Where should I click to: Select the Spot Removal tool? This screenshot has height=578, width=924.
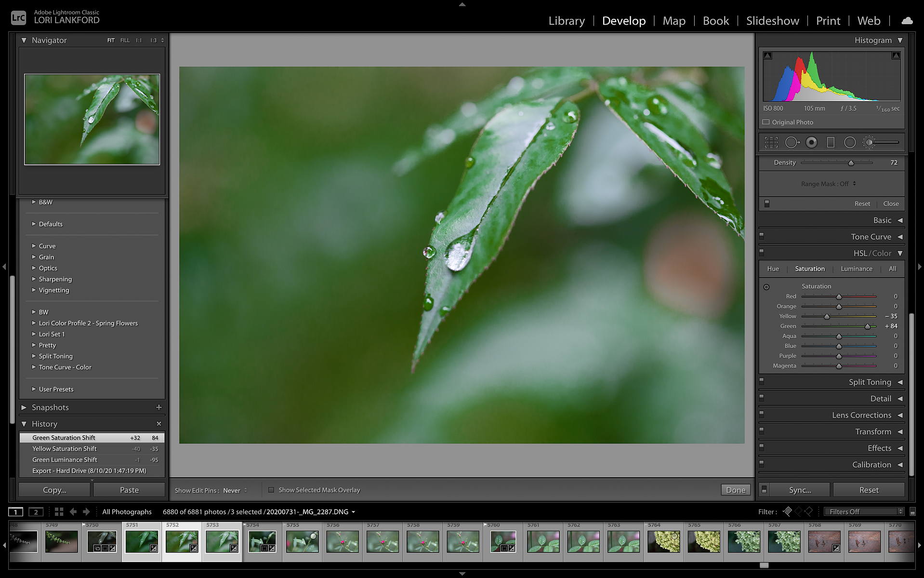tap(792, 142)
